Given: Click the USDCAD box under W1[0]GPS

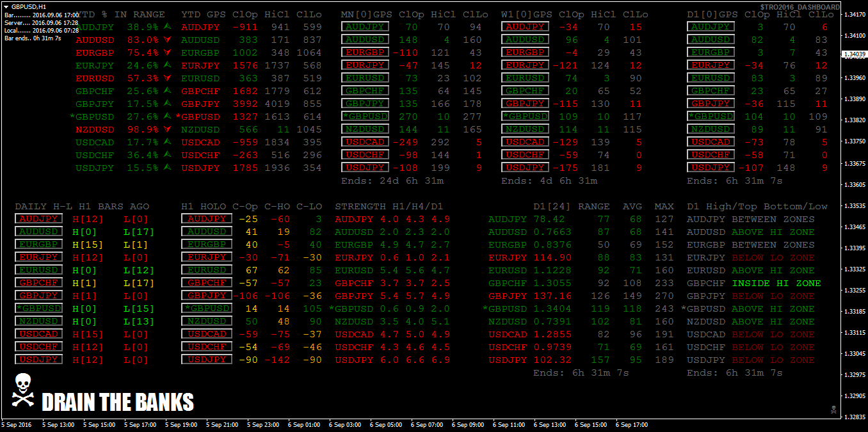Looking at the screenshot, I should 525,142.
